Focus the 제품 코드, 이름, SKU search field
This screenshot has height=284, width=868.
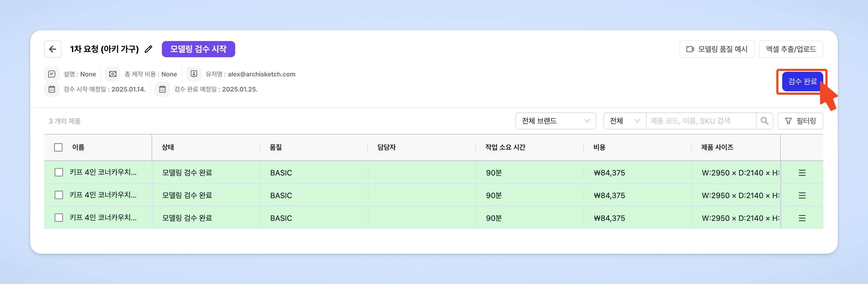click(700, 121)
